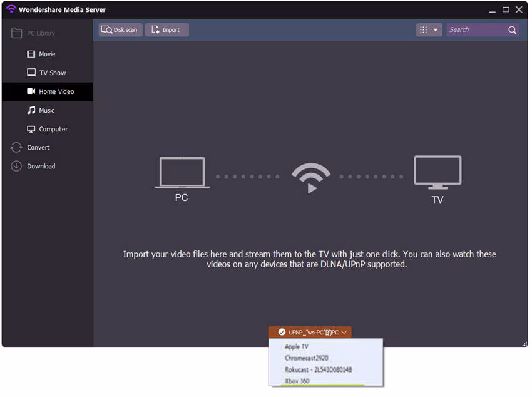Go to the Download section

tap(41, 167)
